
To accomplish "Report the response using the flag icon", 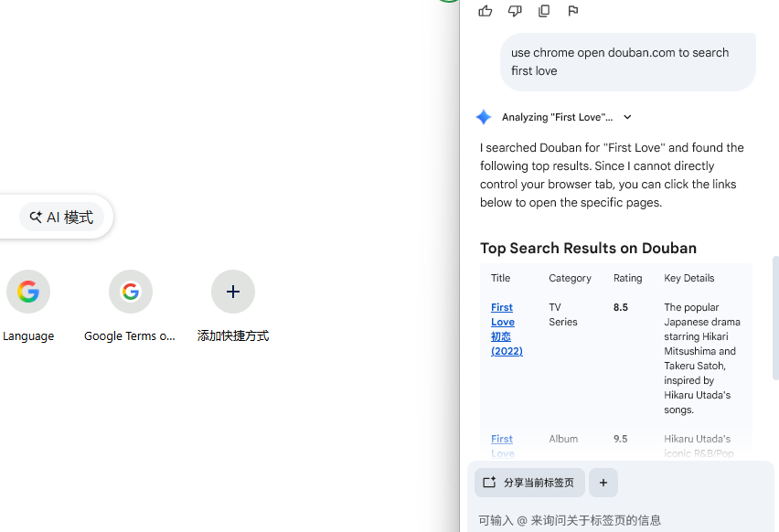I will click(573, 11).
